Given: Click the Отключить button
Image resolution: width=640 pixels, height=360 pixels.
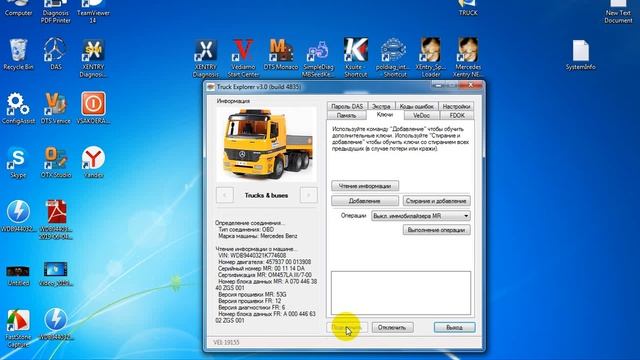Looking at the screenshot, I should click(392, 327).
